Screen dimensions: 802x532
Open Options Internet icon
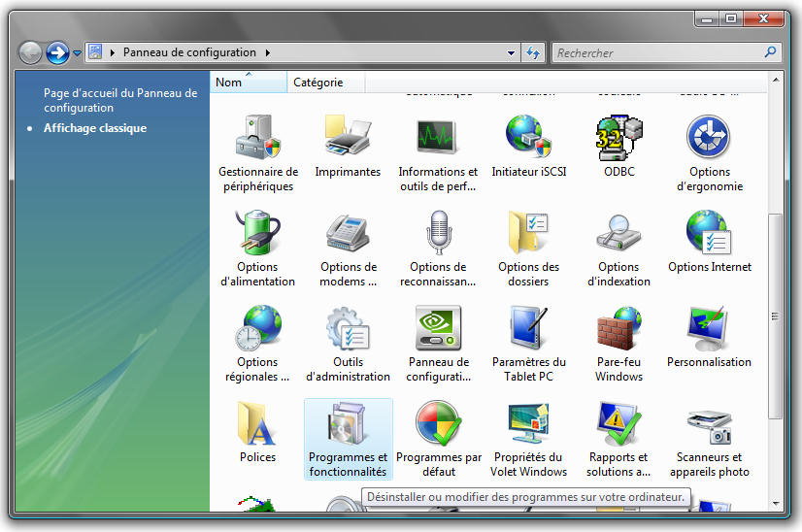pyautogui.click(x=709, y=234)
